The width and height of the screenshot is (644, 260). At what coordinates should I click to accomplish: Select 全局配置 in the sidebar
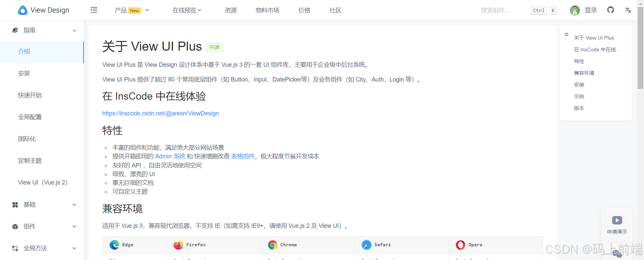(42, 117)
